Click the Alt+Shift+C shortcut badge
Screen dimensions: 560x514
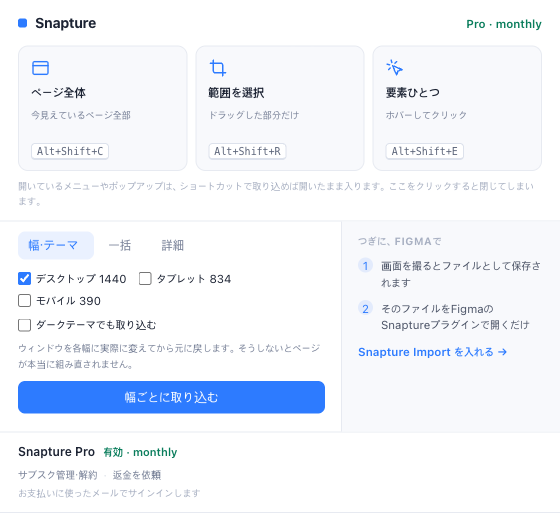(70, 151)
